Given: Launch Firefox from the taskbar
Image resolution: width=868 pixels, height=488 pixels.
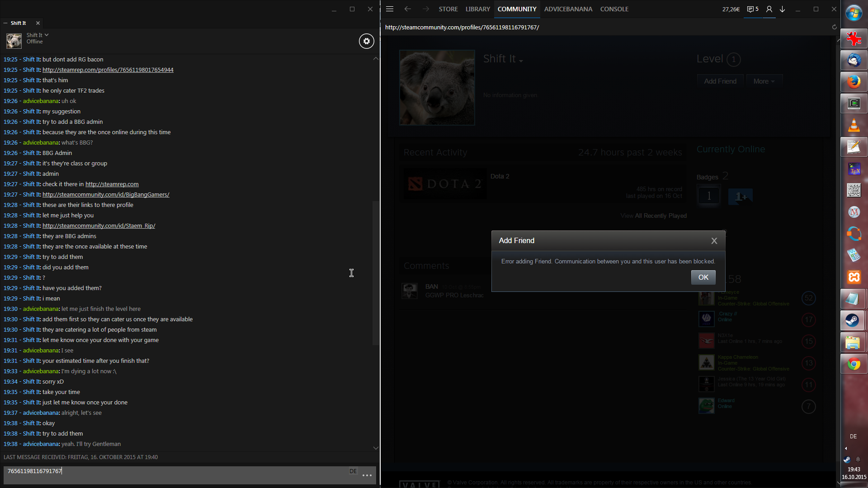Looking at the screenshot, I should [x=854, y=82].
